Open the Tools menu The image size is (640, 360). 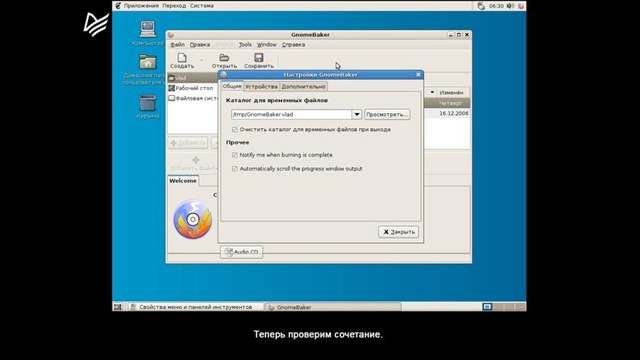[x=245, y=44]
